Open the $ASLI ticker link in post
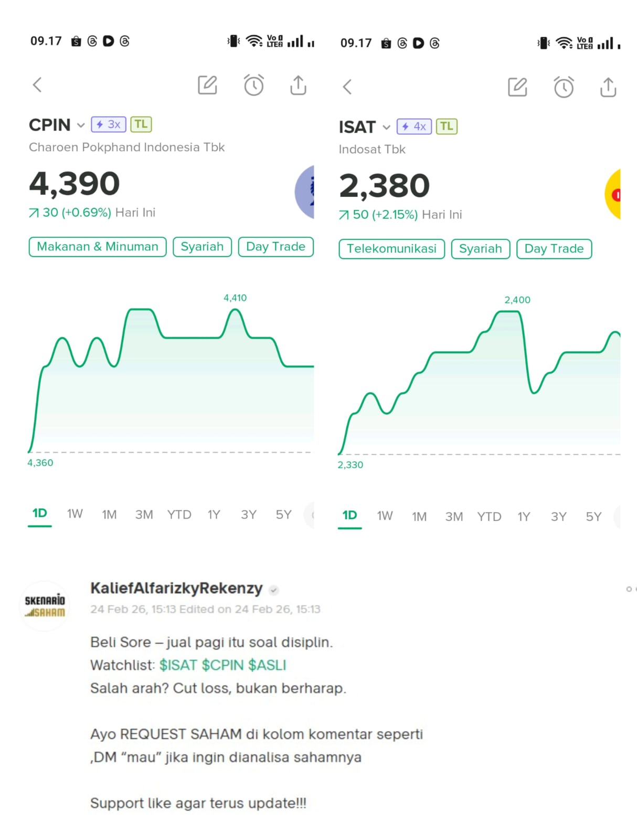This screenshot has width=637, height=840. coord(267,665)
